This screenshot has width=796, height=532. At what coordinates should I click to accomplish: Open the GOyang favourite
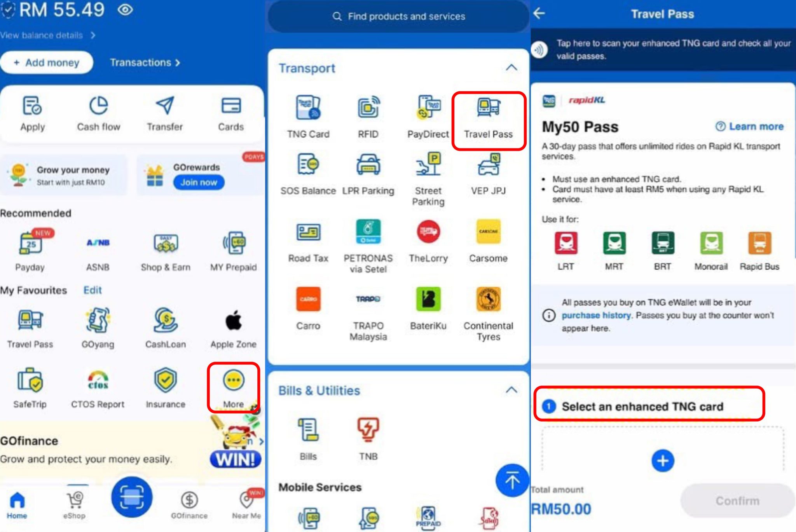point(98,328)
